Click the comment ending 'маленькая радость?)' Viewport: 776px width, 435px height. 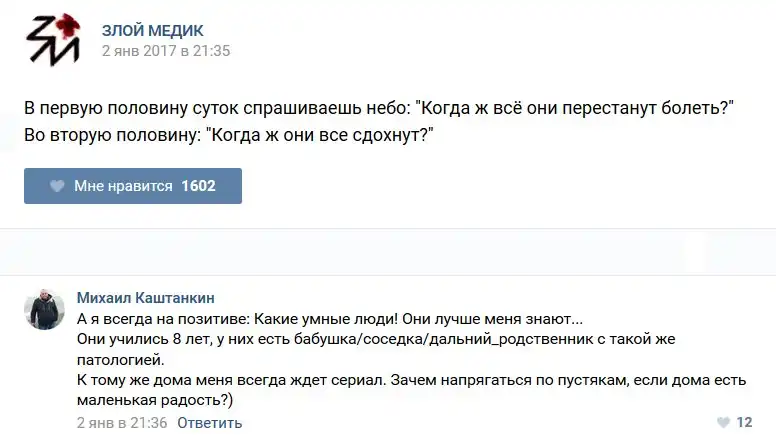click(154, 401)
